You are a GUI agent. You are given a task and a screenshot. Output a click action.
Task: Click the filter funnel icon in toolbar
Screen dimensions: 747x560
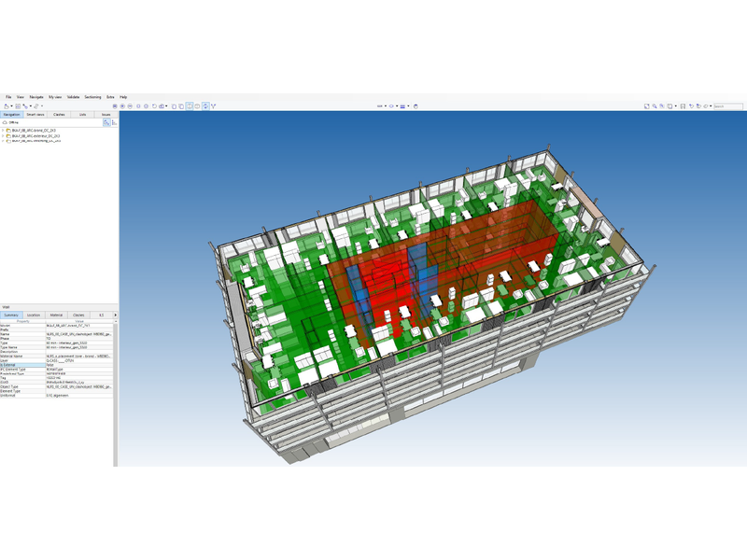pyautogui.click(x=213, y=106)
